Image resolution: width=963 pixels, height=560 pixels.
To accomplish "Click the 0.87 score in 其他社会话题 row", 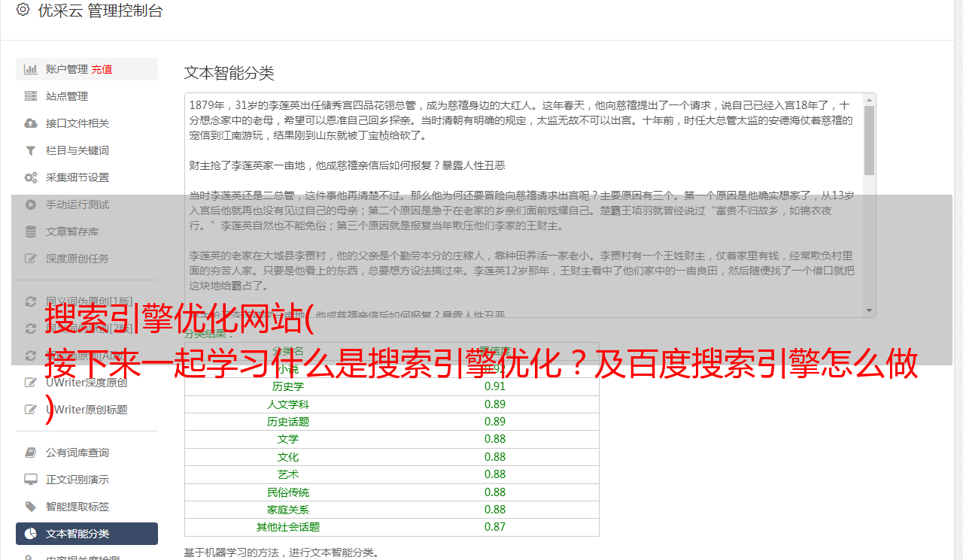I will click(x=495, y=527).
